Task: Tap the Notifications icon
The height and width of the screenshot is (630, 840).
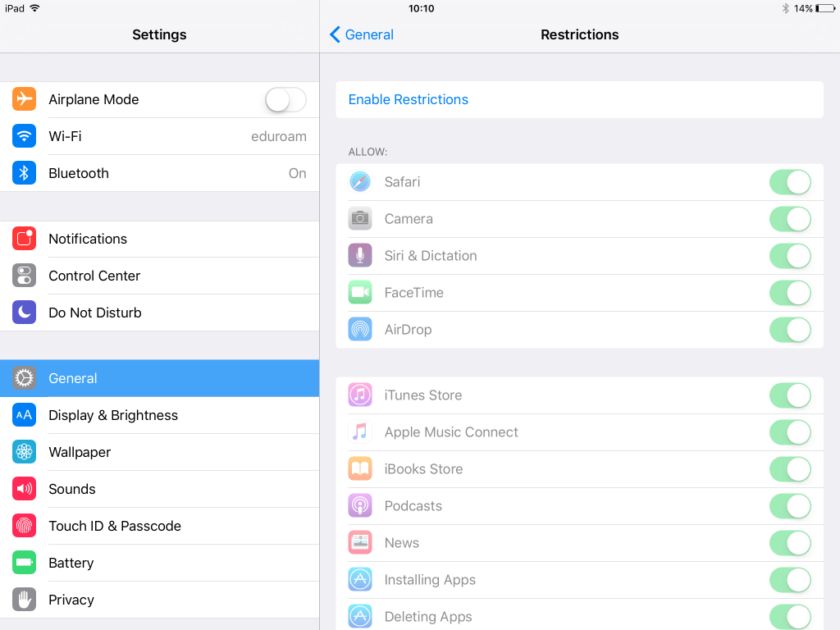Action: pyautogui.click(x=24, y=239)
